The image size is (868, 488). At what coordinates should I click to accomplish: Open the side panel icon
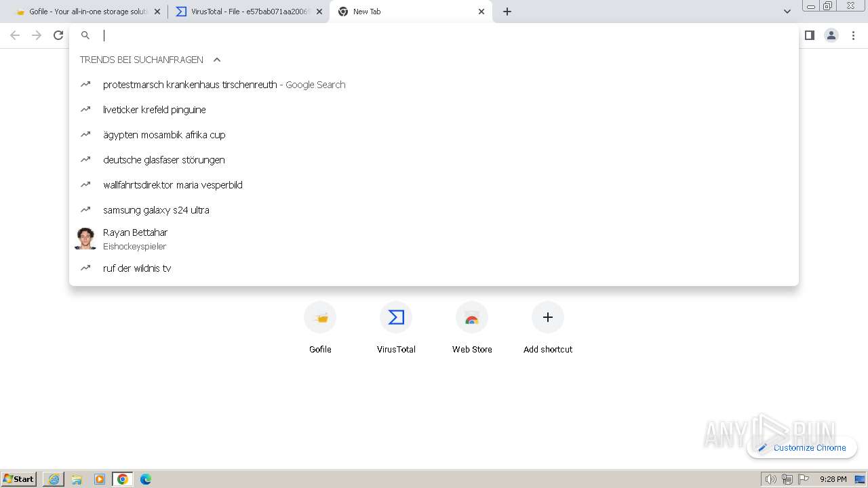coord(809,35)
